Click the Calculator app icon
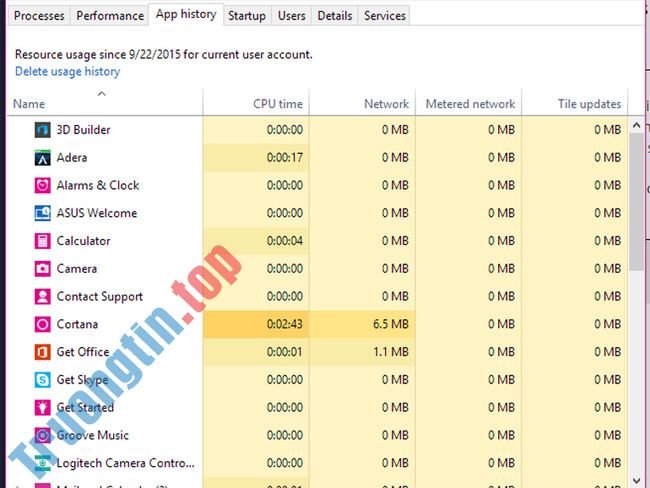The image size is (650, 488). click(x=42, y=241)
